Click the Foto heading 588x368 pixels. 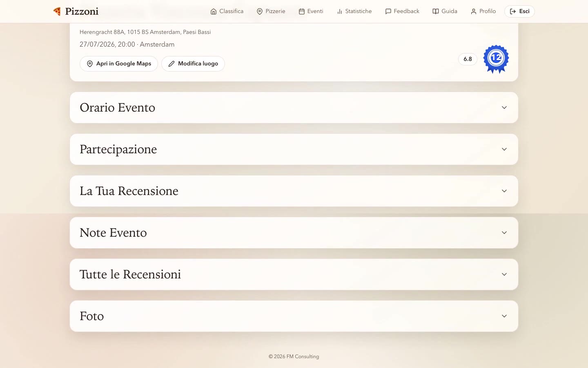92,316
